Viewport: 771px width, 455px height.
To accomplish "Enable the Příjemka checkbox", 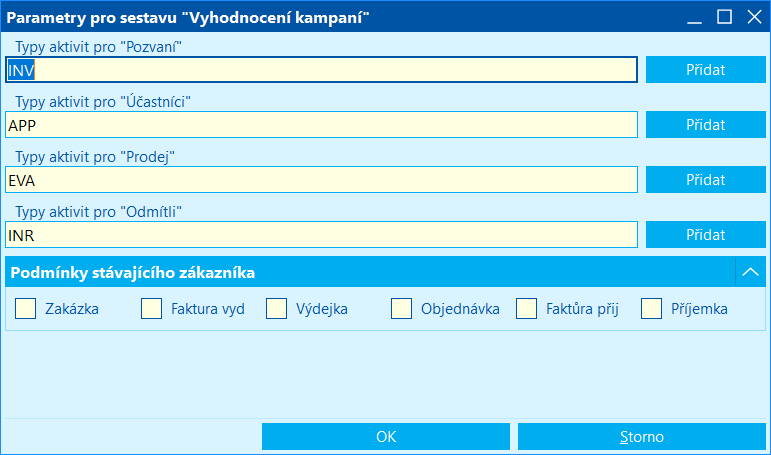I will pos(652,309).
